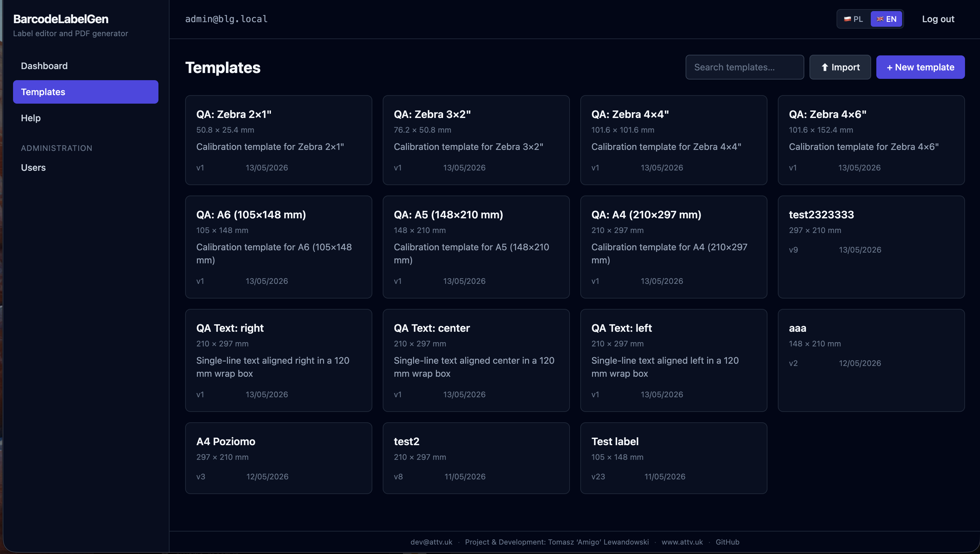Click the "50.8 × 25.4 mm" size text
Viewport: 980px width, 554px height.
(x=225, y=130)
